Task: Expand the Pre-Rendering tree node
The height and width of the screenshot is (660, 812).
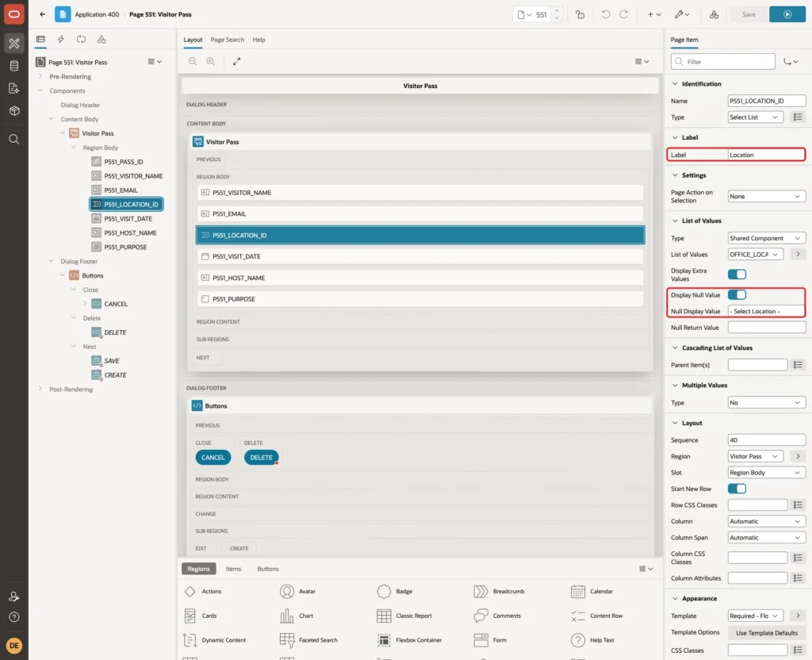Action: [x=40, y=76]
